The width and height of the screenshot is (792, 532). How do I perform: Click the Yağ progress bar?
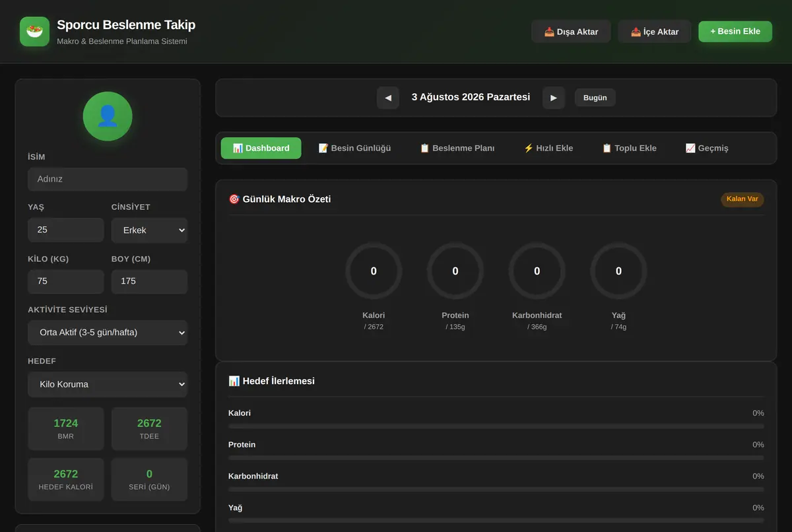(496, 521)
